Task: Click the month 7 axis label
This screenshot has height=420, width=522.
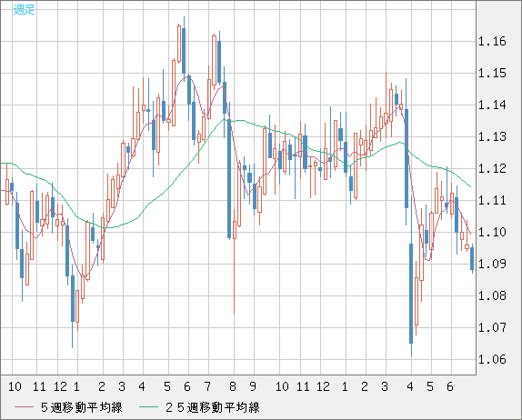Action: pyautogui.click(x=207, y=386)
